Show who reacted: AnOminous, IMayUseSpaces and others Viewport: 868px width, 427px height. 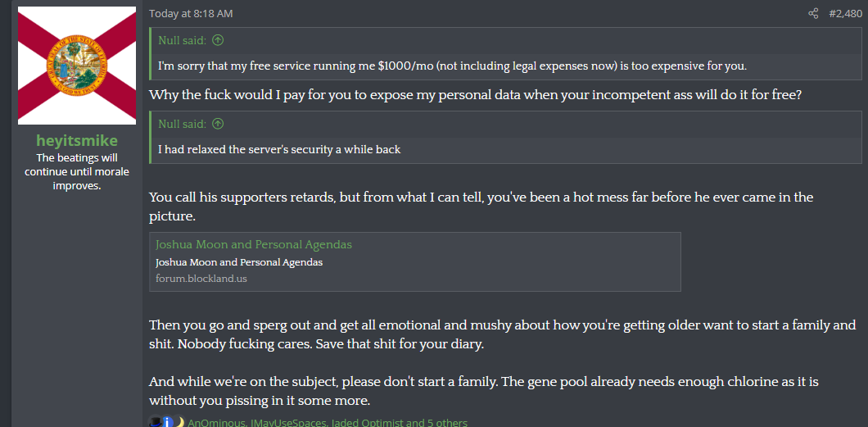click(328, 423)
